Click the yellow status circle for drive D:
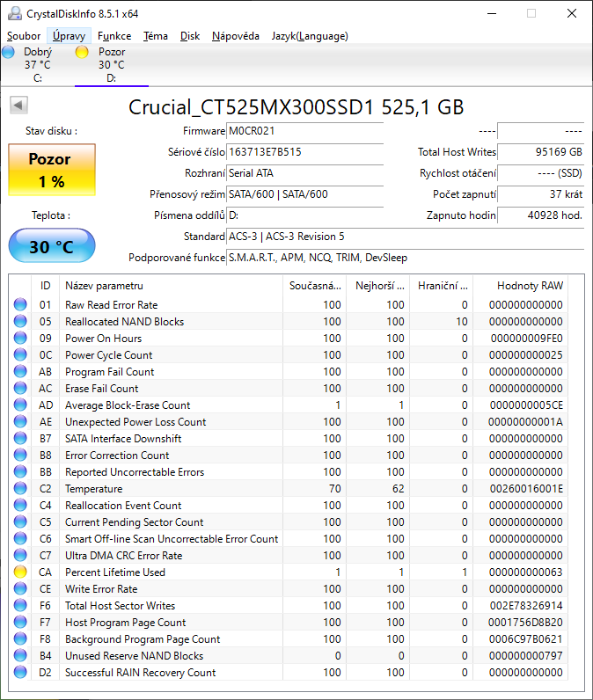 pos(82,52)
